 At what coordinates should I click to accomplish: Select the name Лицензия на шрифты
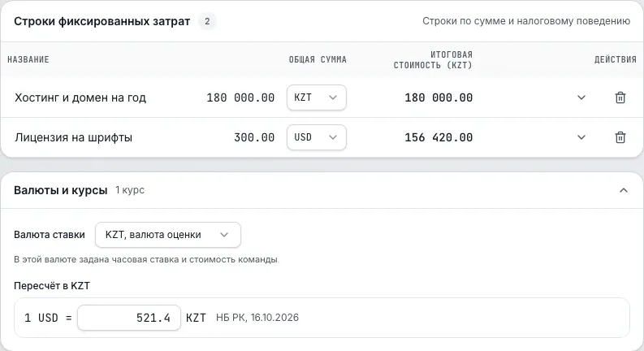pyautogui.click(x=74, y=137)
